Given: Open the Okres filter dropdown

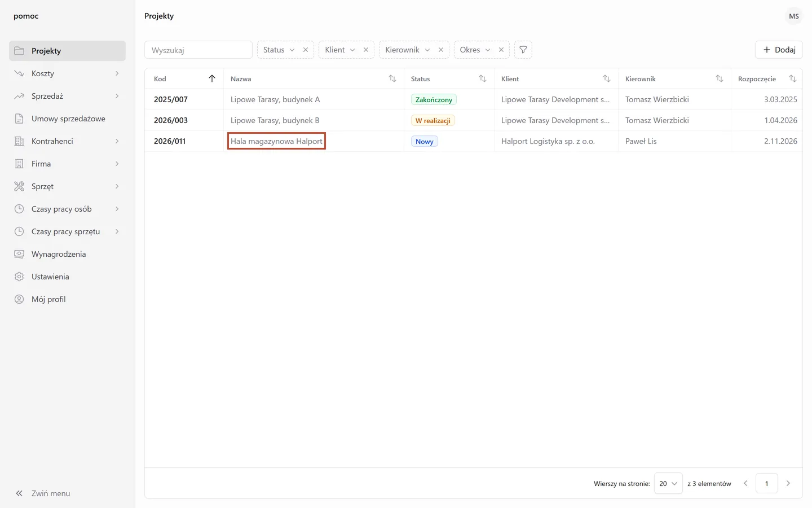Looking at the screenshot, I should click(x=475, y=50).
